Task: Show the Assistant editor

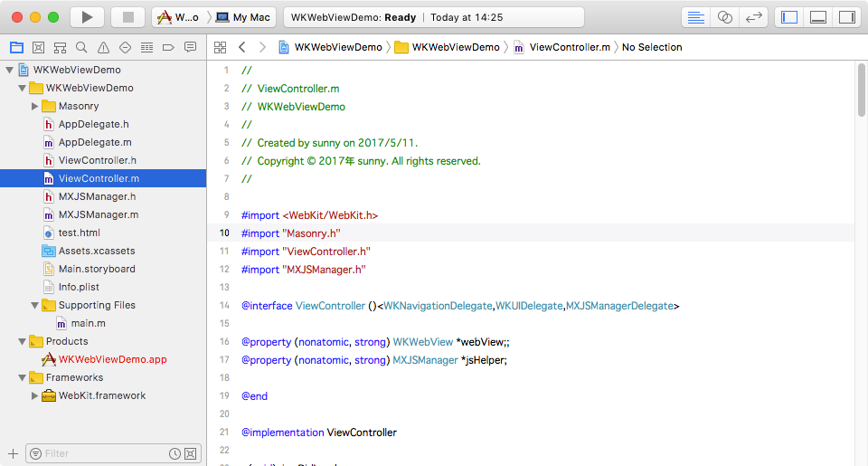Action: coord(724,17)
